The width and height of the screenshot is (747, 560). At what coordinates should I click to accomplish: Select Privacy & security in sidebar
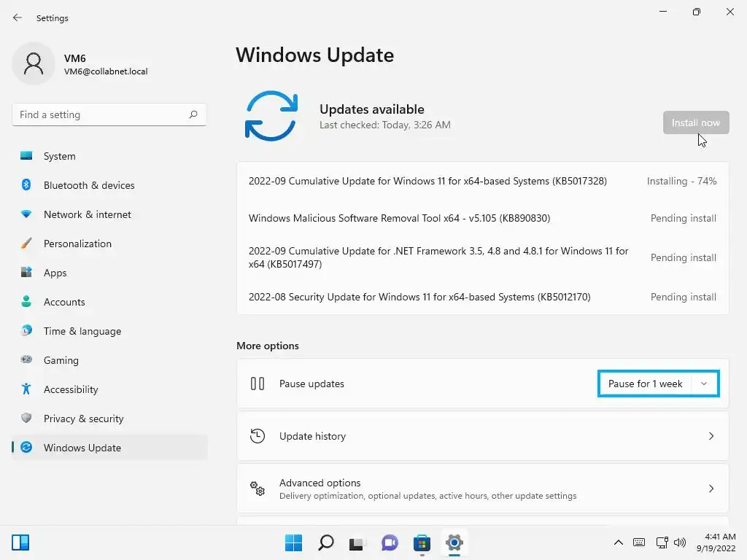pyautogui.click(x=109, y=419)
